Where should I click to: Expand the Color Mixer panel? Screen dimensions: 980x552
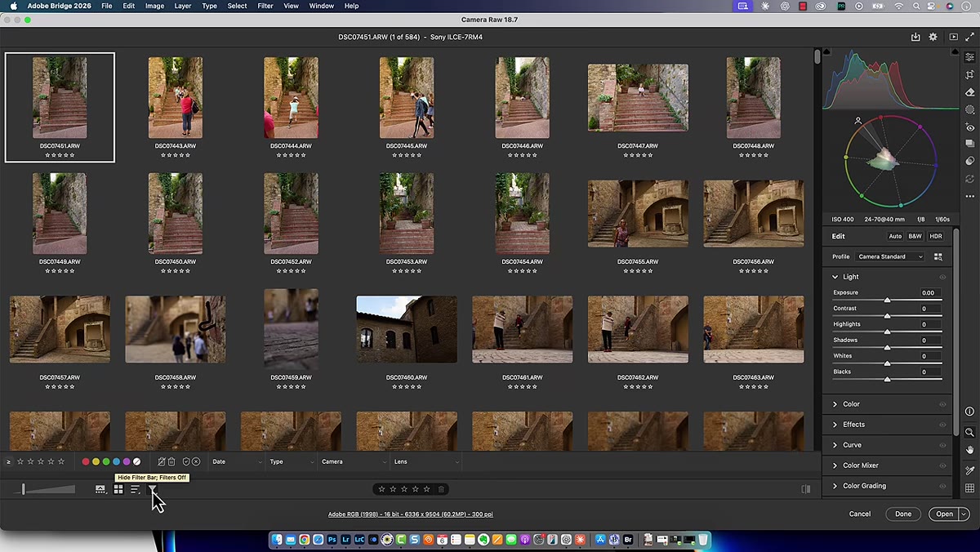coord(835,465)
